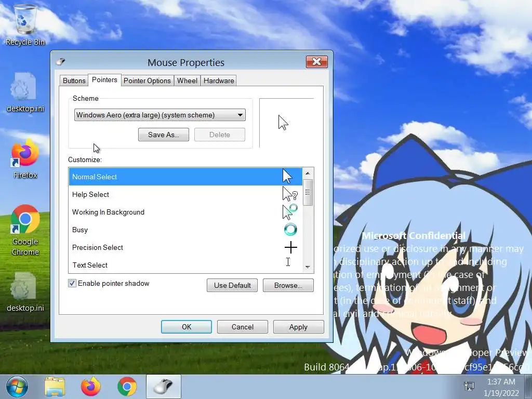Select the Help Select row
Viewport: 532px width, 399px height.
[185, 194]
